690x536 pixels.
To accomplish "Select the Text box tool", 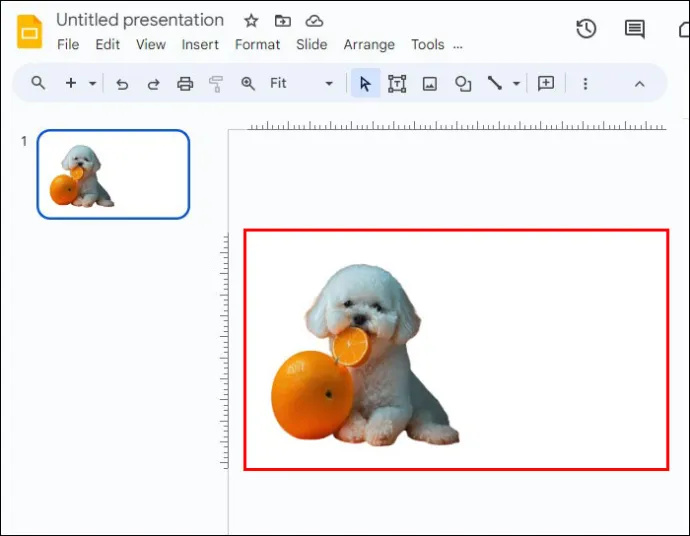I will [397, 84].
